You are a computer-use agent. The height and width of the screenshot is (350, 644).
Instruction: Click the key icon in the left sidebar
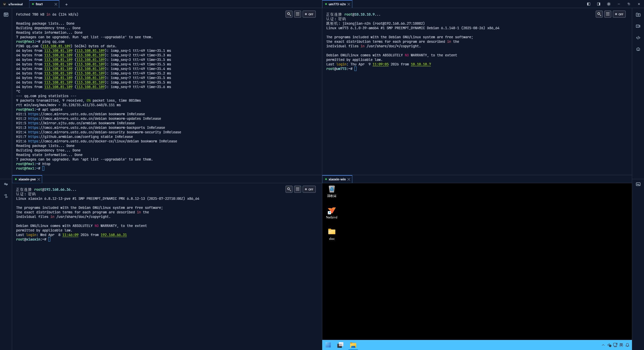[x=6, y=184]
